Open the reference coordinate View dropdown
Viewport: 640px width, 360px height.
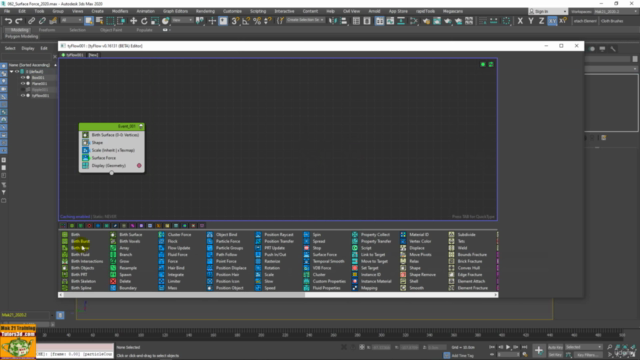[182, 20]
